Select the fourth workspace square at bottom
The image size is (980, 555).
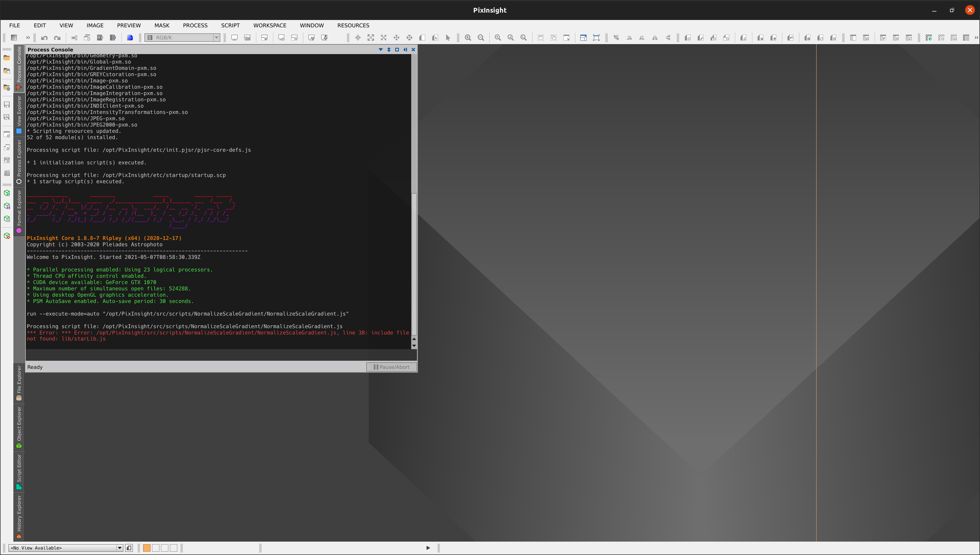pyautogui.click(x=173, y=548)
